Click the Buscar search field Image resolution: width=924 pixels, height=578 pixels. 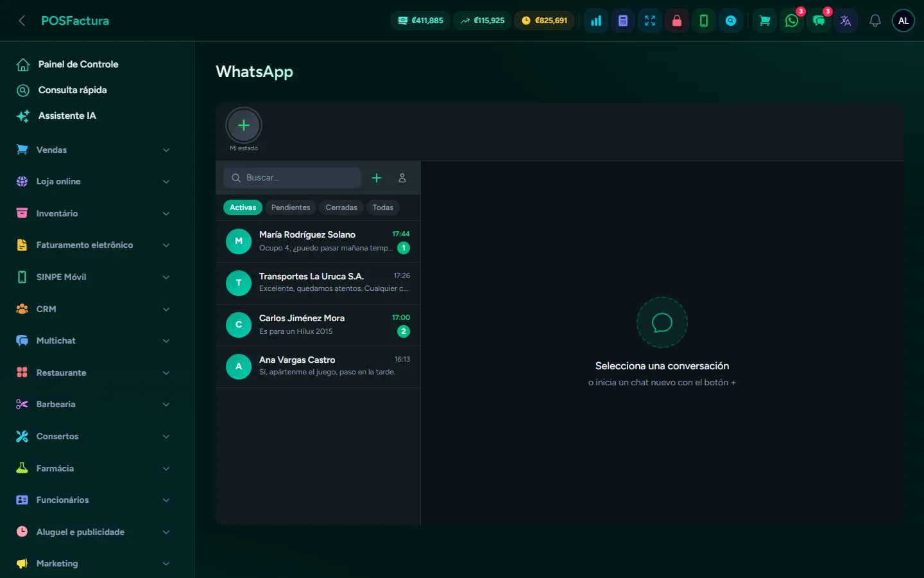pos(292,178)
